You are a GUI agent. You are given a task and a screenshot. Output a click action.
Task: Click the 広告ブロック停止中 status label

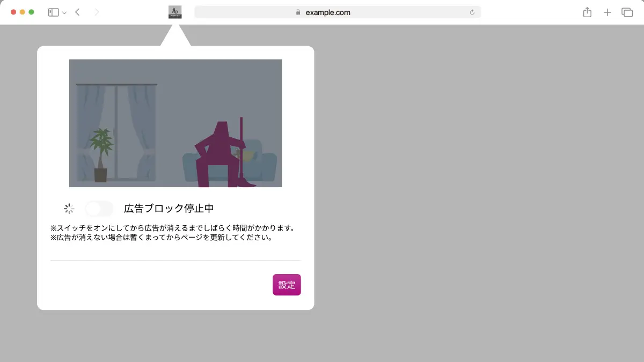169,208
